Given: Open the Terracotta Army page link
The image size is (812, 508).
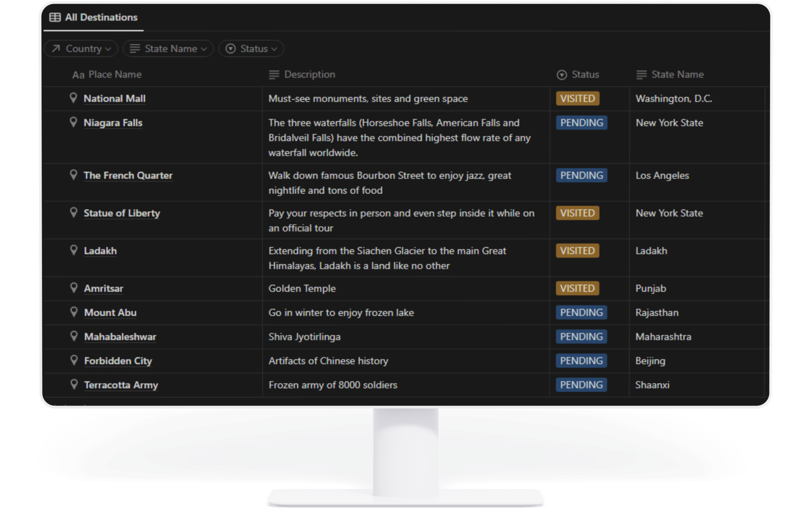Looking at the screenshot, I should (121, 385).
